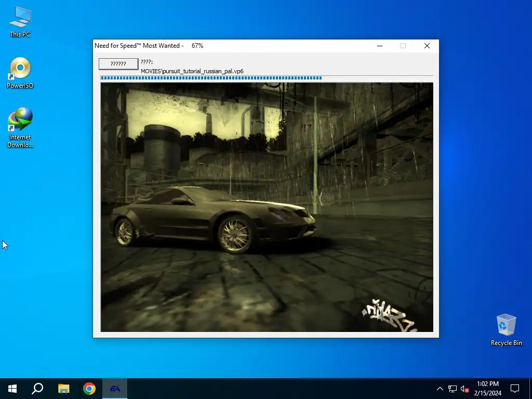Open taskbar search magnifier
The image size is (532, 399).
pyautogui.click(x=37, y=389)
